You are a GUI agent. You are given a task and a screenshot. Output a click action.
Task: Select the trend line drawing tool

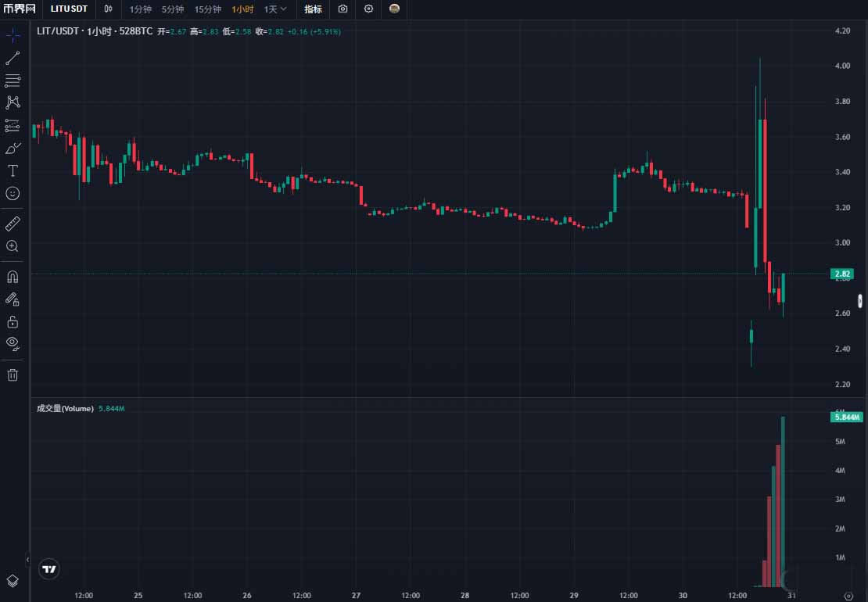tap(13, 57)
